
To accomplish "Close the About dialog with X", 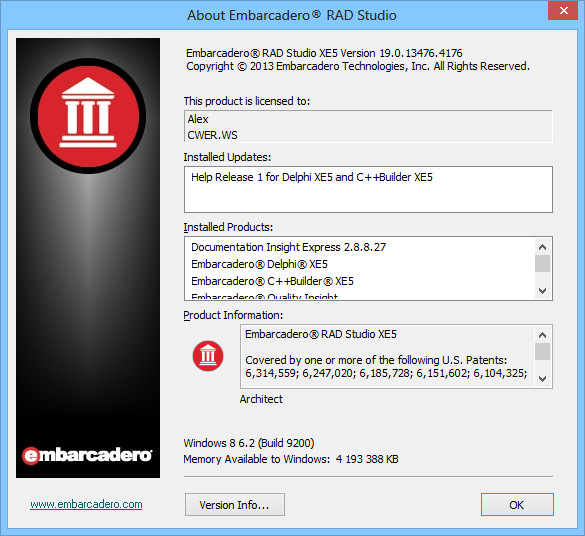I will tap(564, 10).
